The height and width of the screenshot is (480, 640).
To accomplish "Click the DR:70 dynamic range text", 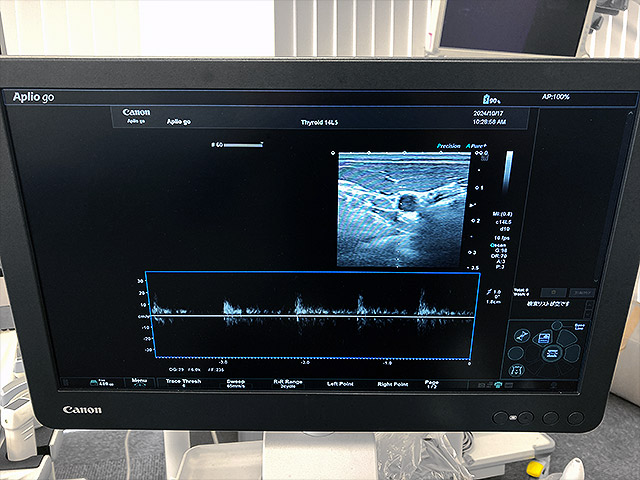I will (x=499, y=256).
